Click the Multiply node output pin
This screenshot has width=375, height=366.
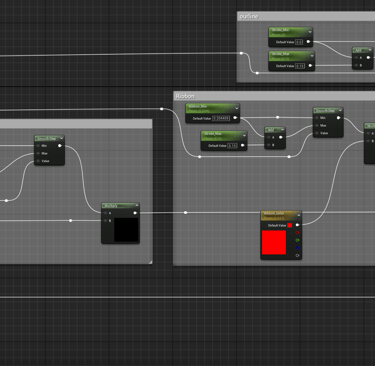coord(135,213)
